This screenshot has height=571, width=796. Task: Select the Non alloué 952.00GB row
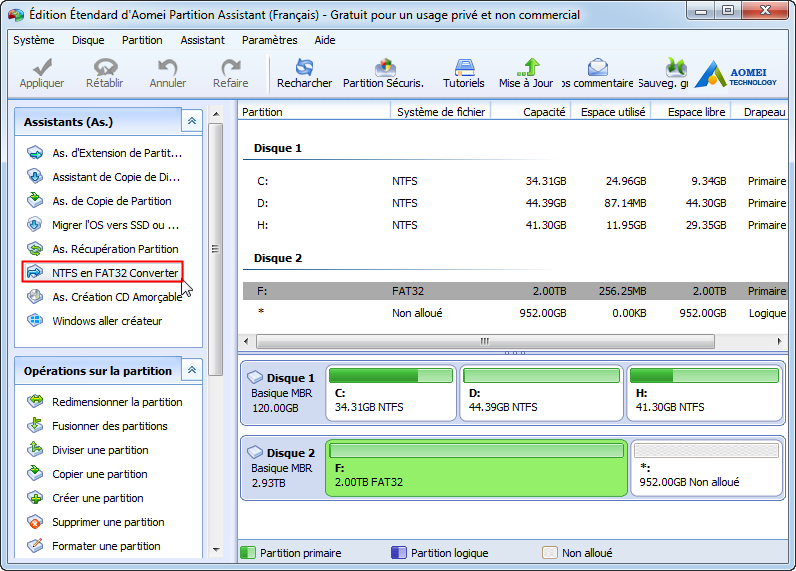click(515, 313)
